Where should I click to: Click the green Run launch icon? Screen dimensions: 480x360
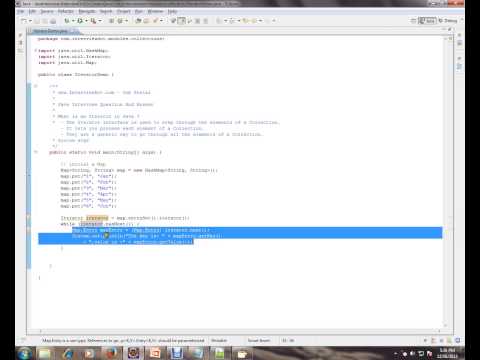(80, 21)
